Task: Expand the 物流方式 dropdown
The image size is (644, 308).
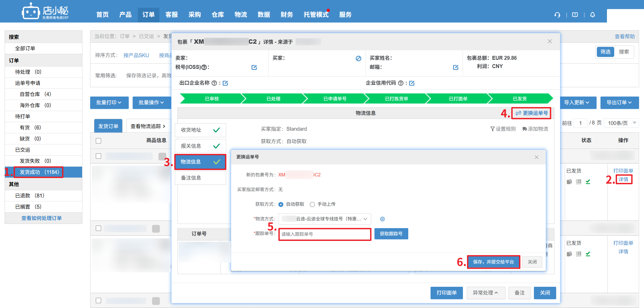Action: pyautogui.click(x=325, y=219)
